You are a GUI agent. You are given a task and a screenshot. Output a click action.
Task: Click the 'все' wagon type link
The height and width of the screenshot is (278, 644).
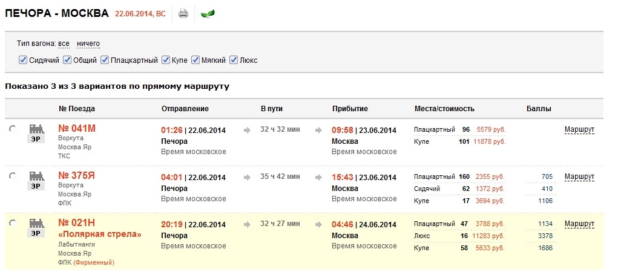64,44
